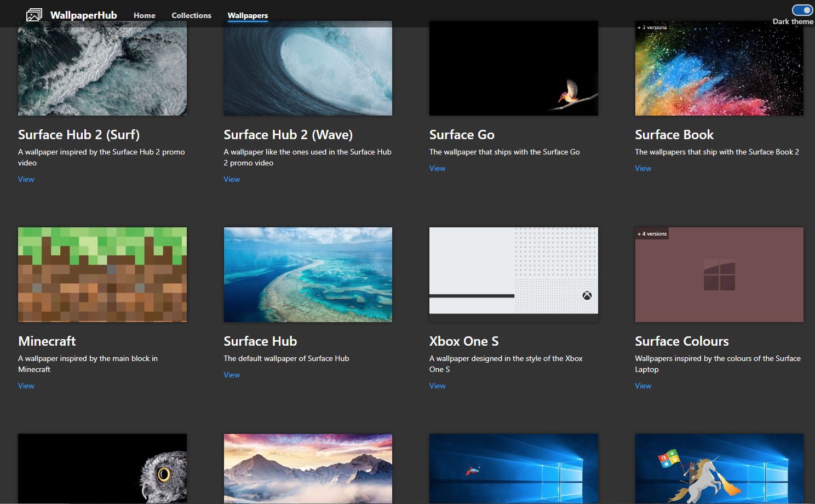Image resolution: width=815 pixels, height=504 pixels.
Task: Open the Xbox One S thumbnail
Action: coord(514,274)
